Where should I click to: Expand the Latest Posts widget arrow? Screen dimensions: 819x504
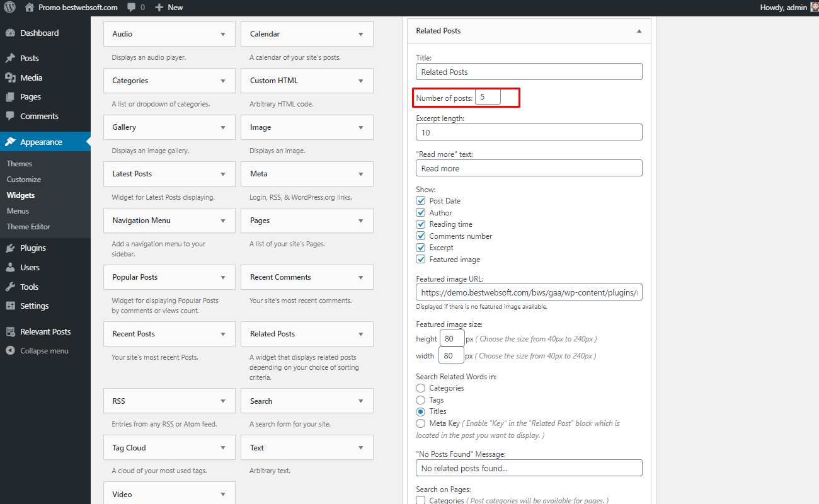click(223, 174)
